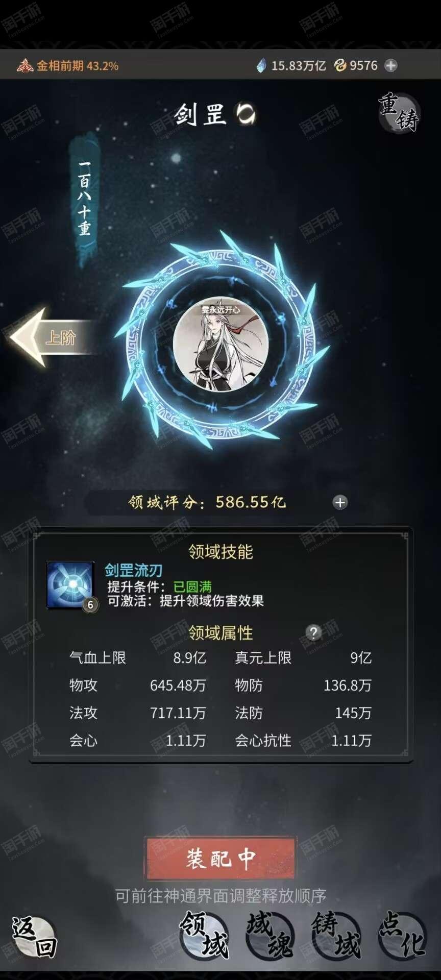The height and width of the screenshot is (980, 441).
Task: Tap the gold coin currency icon
Action: click(x=340, y=65)
